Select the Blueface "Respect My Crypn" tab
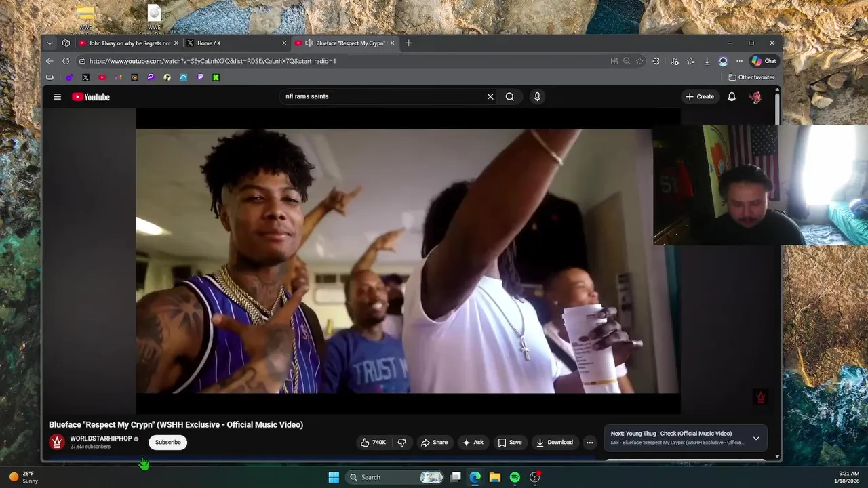 (x=346, y=43)
